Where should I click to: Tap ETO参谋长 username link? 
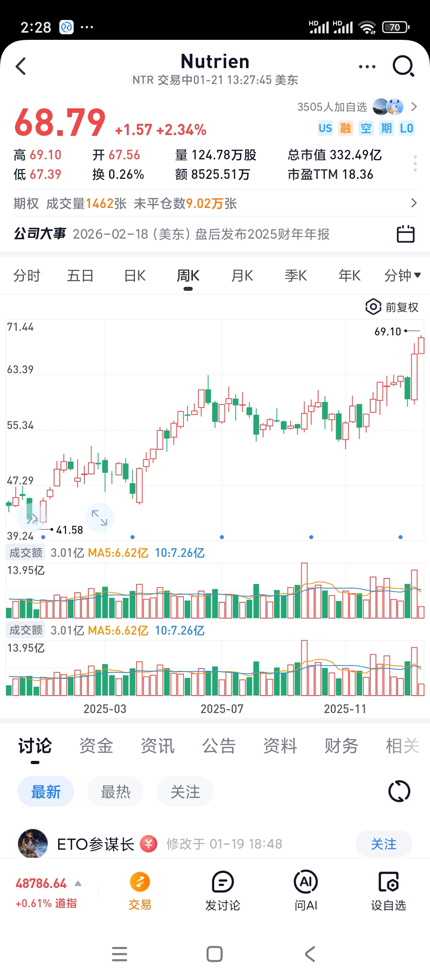point(96,844)
